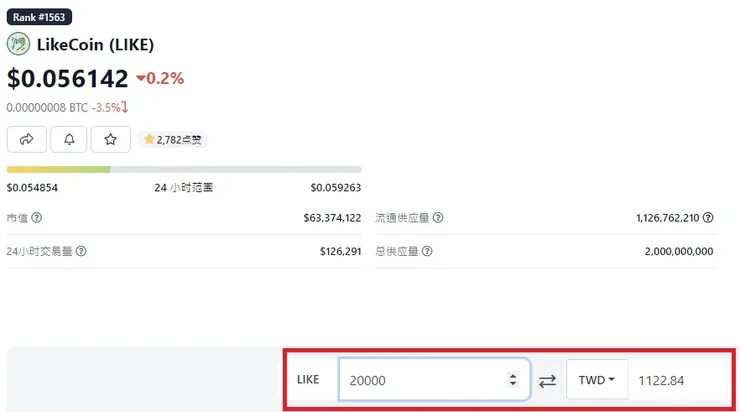Viewport: 740px width, 412px height.
Task: Click the LIKE amount input field
Action: 434,380
